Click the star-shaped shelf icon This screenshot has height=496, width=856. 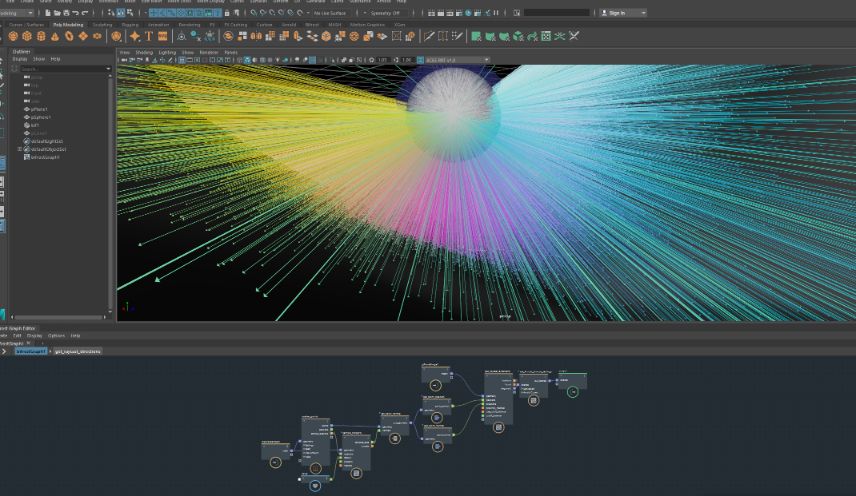pos(134,36)
